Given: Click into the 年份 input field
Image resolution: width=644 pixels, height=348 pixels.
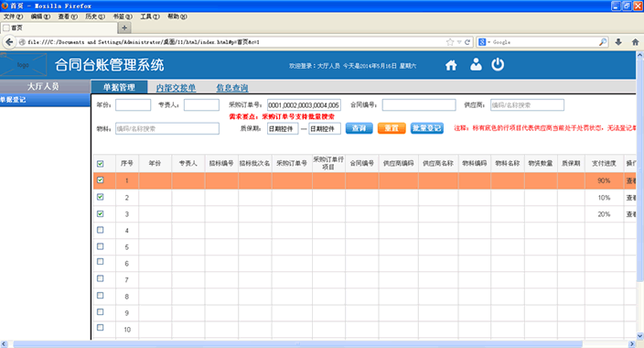Looking at the screenshot, I should 133,105.
